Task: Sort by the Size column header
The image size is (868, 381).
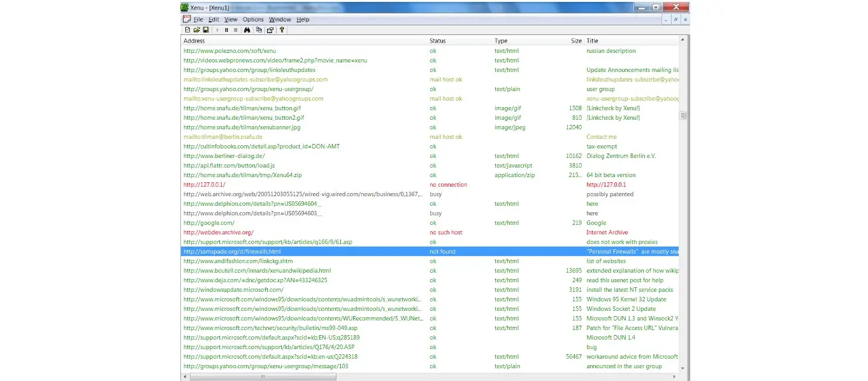Action: click(572, 41)
